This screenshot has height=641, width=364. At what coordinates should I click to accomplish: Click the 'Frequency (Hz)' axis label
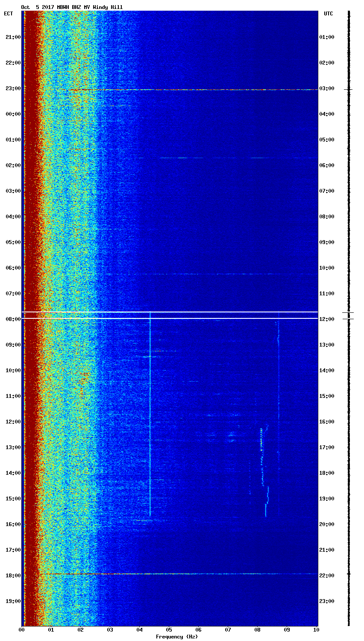177,637
